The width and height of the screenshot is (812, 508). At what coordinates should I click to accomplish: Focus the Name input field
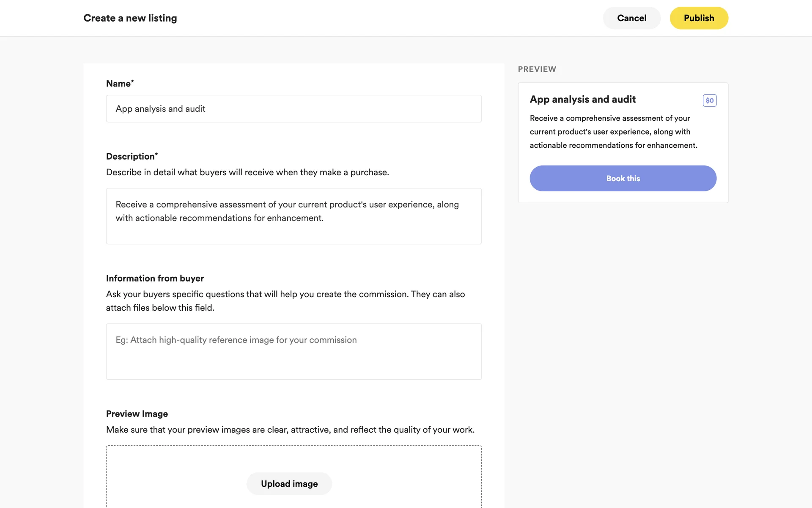tap(294, 109)
